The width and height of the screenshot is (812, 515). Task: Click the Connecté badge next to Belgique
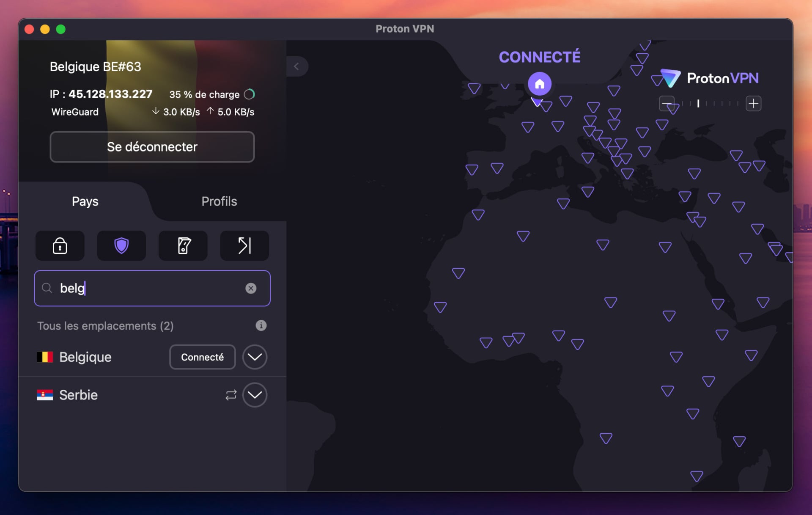202,357
